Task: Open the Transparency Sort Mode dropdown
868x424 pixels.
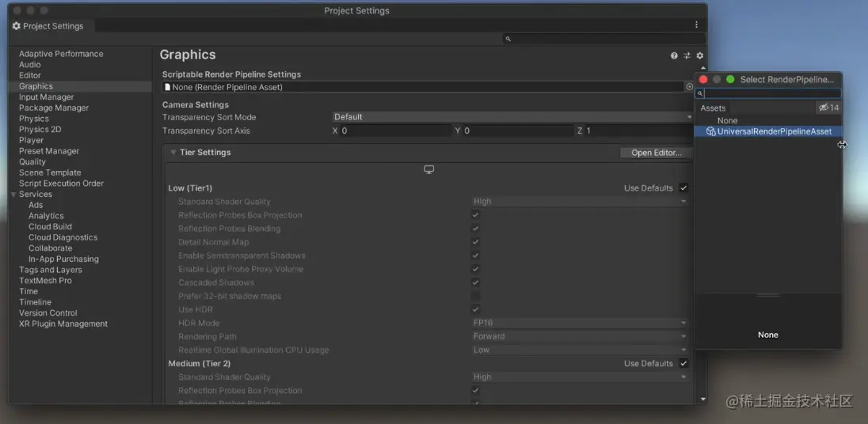Action: tap(512, 117)
